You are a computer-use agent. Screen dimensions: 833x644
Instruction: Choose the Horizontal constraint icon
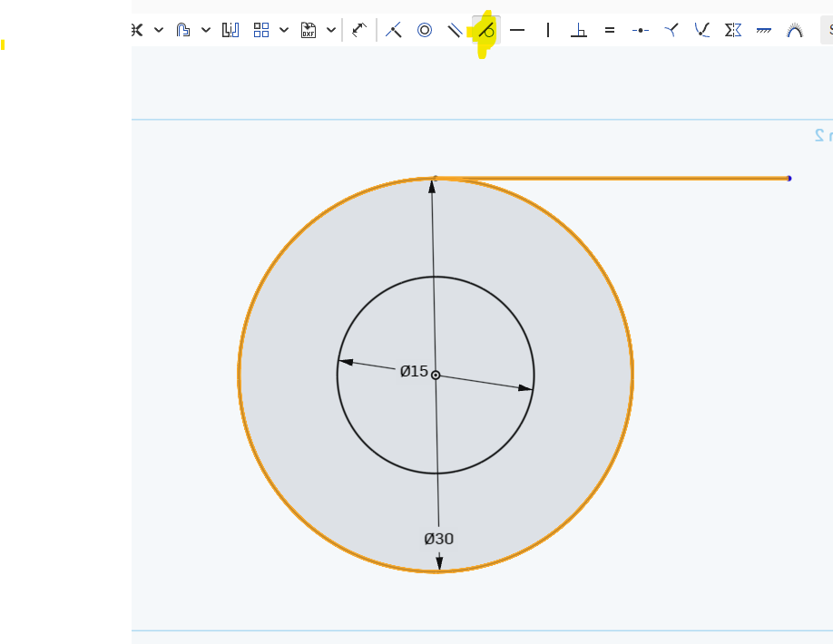click(x=517, y=31)
